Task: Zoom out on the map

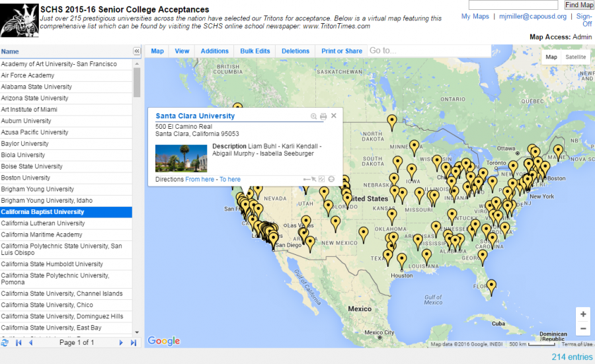Action: tap(583, 328)
